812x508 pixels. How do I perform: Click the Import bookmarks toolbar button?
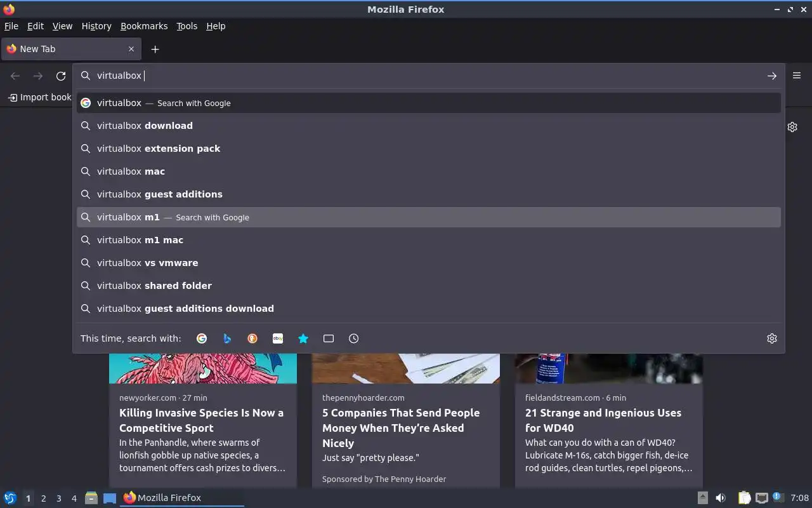pyautogui.click(x=39, y=97)
